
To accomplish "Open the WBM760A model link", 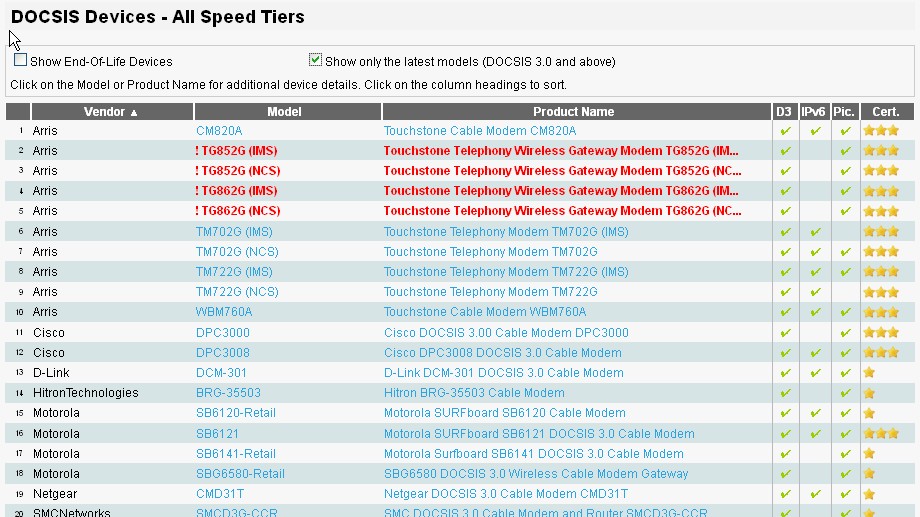I will click(x=224, y=312).
